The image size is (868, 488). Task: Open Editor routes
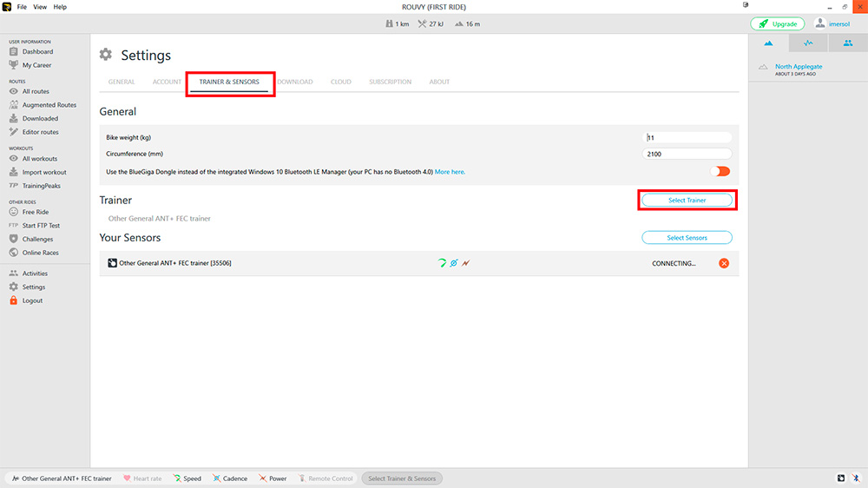[x=34, y=132]
